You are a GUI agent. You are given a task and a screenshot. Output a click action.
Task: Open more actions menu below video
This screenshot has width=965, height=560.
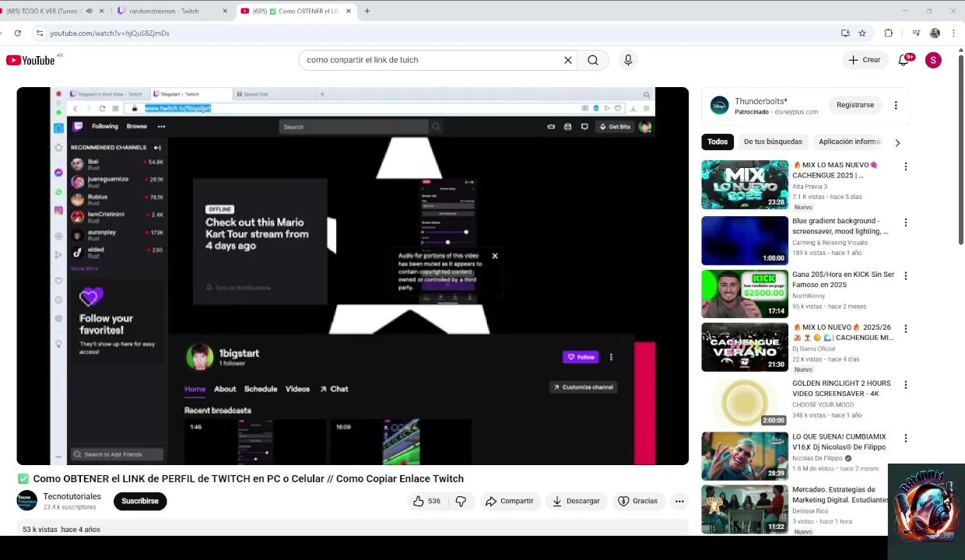click(679, 501)
